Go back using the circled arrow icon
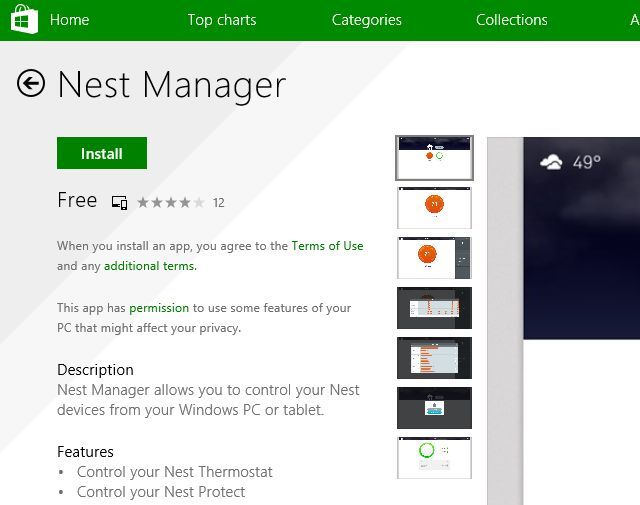 pos(31,83)
